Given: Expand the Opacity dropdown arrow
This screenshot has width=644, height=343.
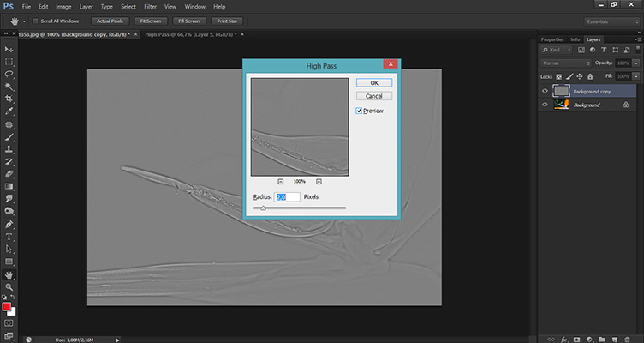Looking at the screenshot, I should [636, 63].
